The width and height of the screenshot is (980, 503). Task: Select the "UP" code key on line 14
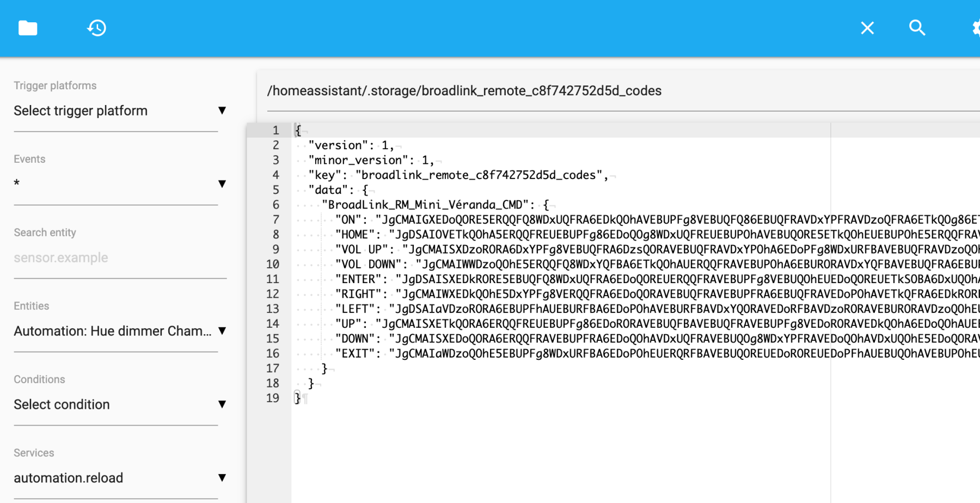pyautogui.click(x=348, y=324)
